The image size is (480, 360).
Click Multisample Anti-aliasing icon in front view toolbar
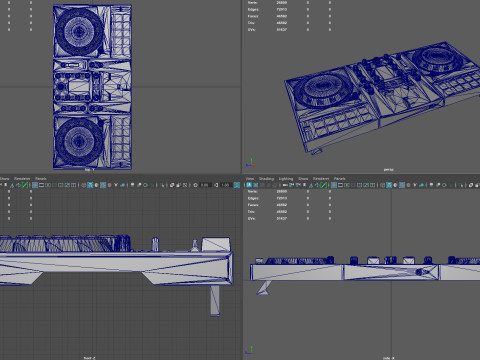point(145,185)
